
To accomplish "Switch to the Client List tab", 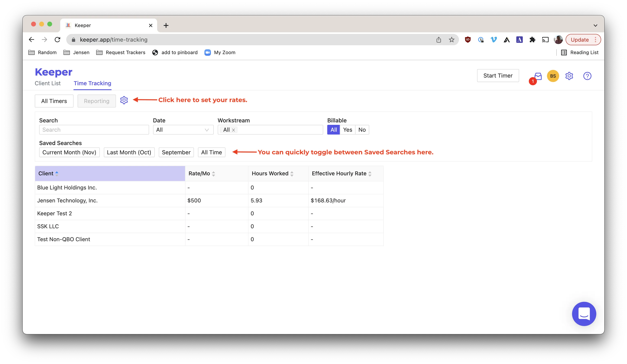I will [47, 83].
